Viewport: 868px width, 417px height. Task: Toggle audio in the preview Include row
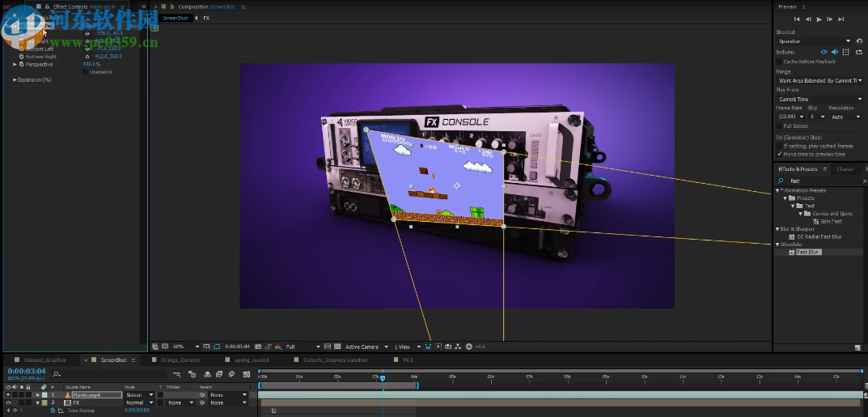click(x=834, y=52)
